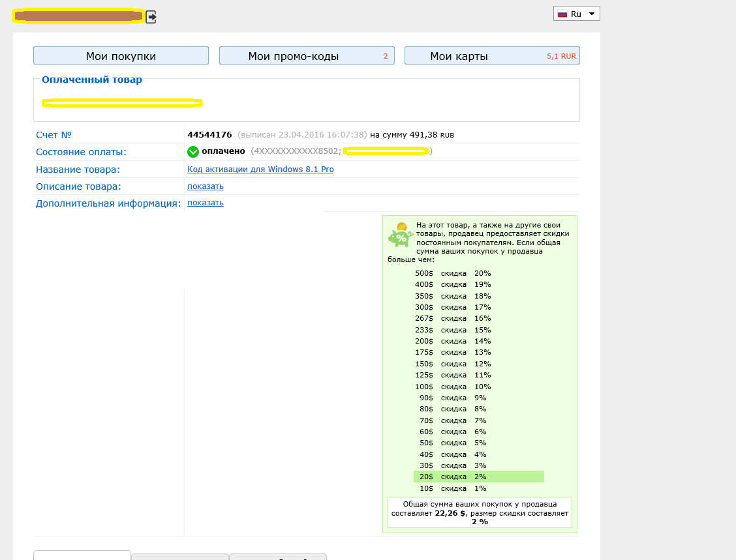This screenshot has width=736, height=560.
Task: Expand language selector using arrow
Action: (591, 14)
